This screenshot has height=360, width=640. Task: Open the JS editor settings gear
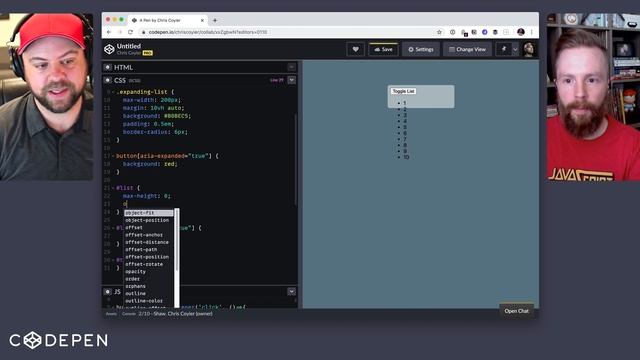pos(108,292)
